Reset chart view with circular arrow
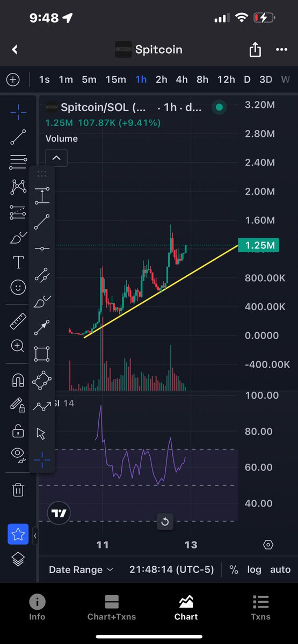Viewport: 298px width, 644px height. (x=165, y=521)
